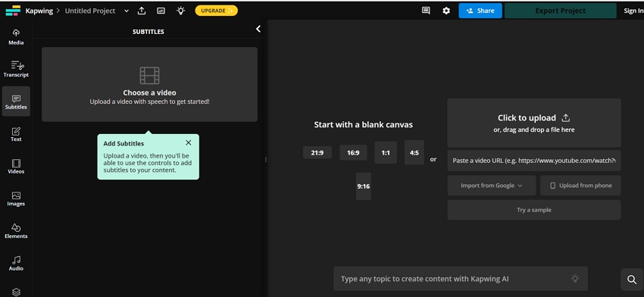Open the Untitled Project dropdown arrow
The width and height of the screenshot is (644, 297).
click(126, 11)
